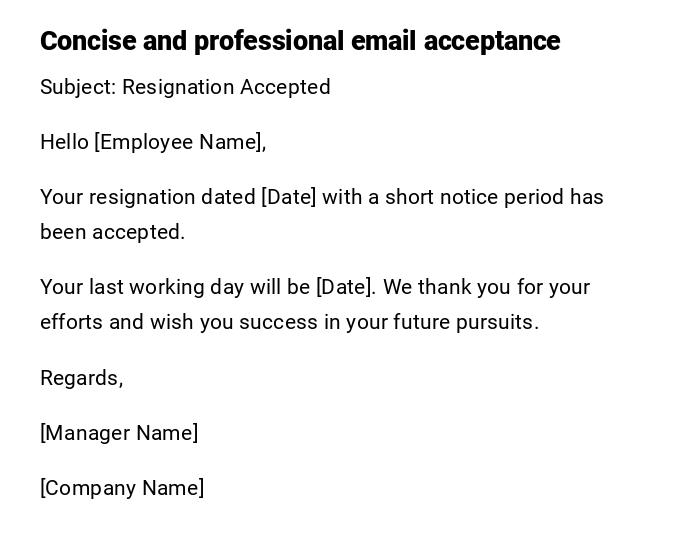Select the [Employee Name] placeholder
The height and width of the screenshot is (550, 700).
click(180, 142)
